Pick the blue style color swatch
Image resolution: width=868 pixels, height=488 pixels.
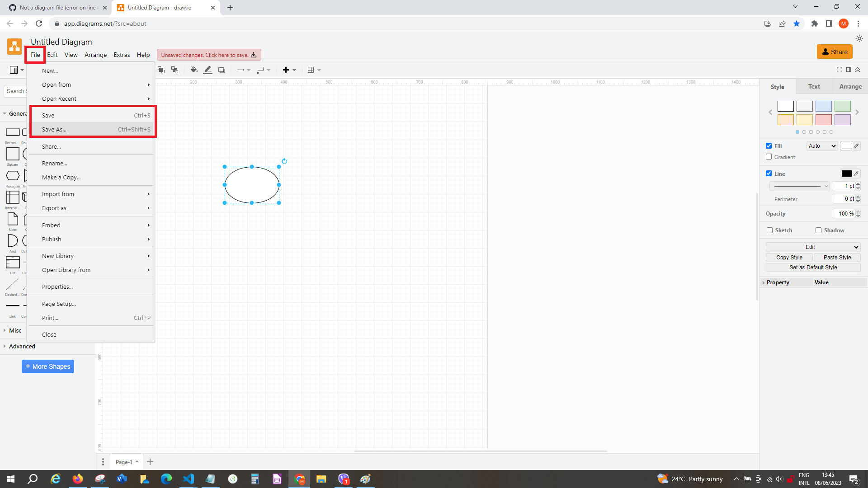pyautogui.click(x=823, y=106)
